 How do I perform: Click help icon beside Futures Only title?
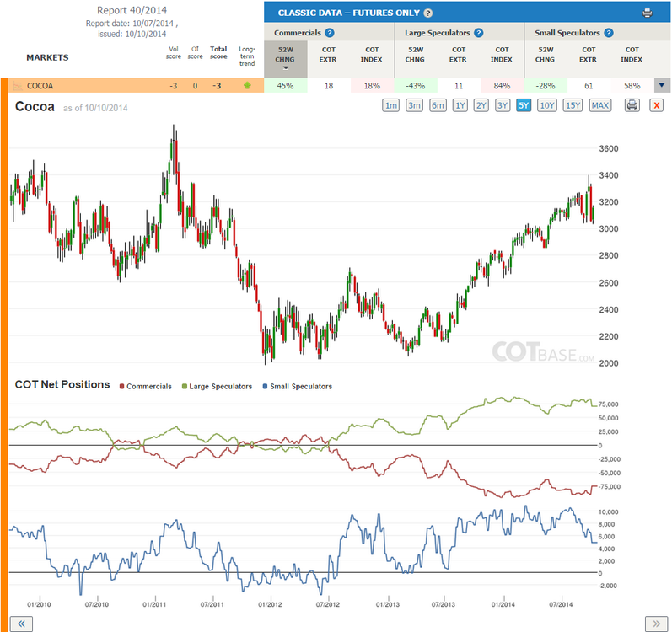427,13
